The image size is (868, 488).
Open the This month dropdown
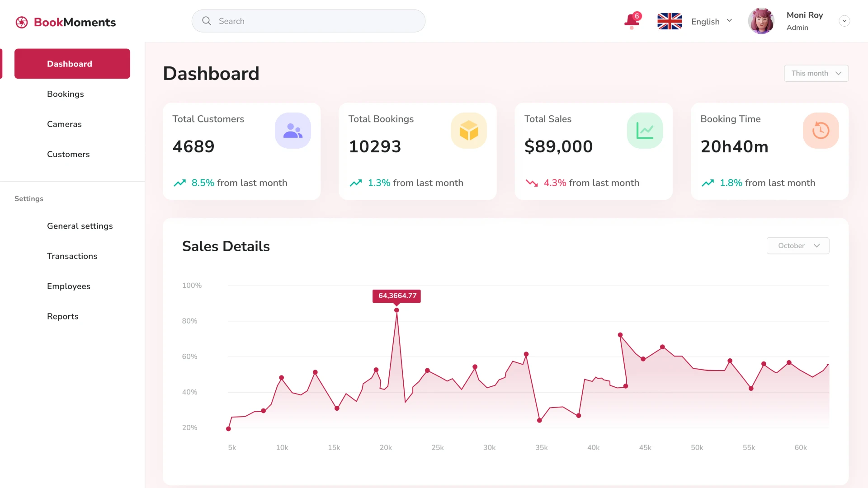tap(816, 73)
